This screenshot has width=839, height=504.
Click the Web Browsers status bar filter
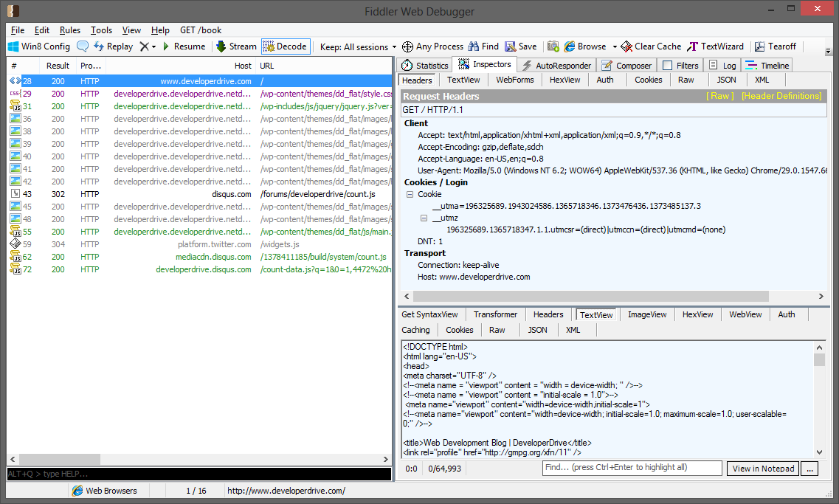coord(104,491)
